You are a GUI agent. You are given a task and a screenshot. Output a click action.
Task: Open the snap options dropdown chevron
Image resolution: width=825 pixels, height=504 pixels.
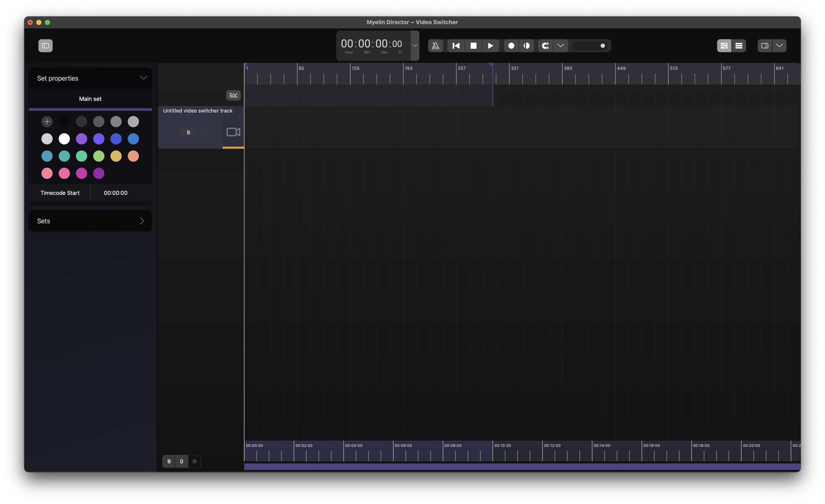coord(561,46)
